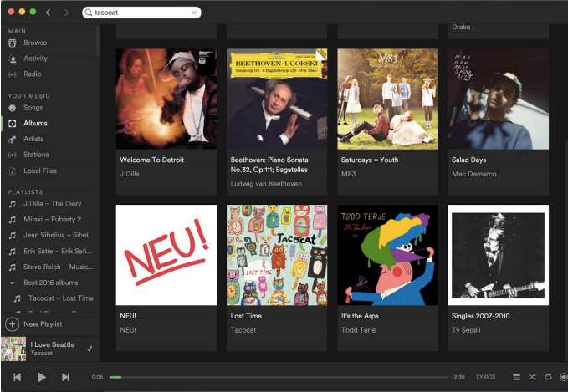Open Stations in Your Music

36,154
